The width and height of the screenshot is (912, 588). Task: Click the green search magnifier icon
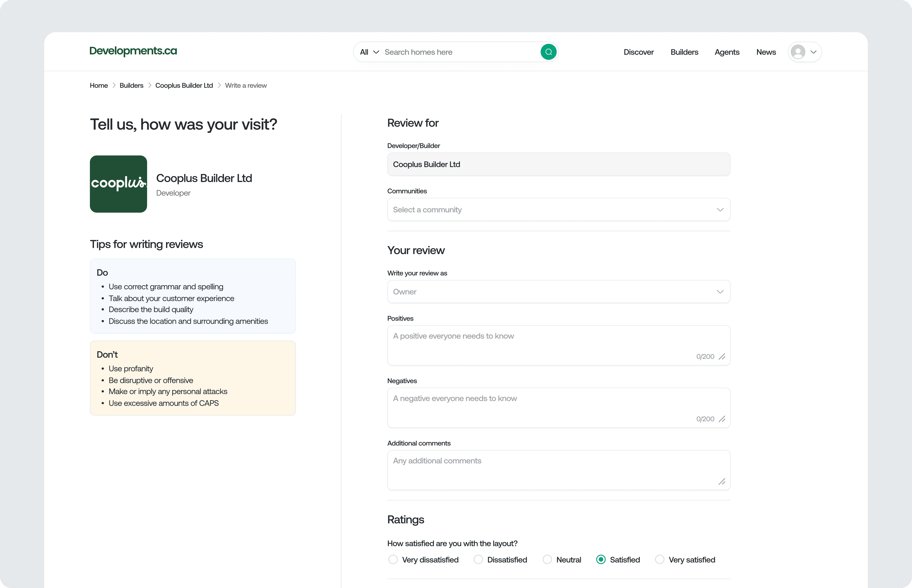tap(549, 52)
